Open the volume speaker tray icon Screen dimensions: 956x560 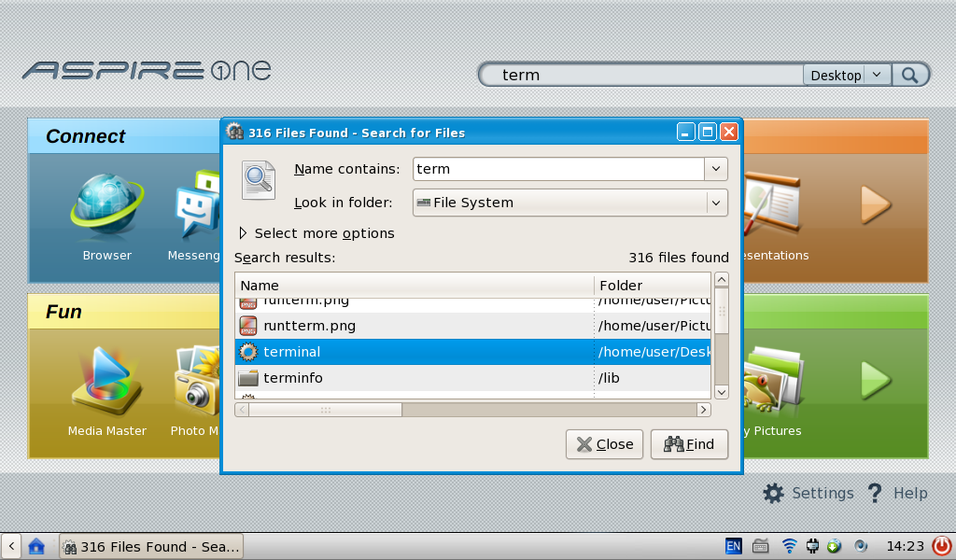(860, 546)
